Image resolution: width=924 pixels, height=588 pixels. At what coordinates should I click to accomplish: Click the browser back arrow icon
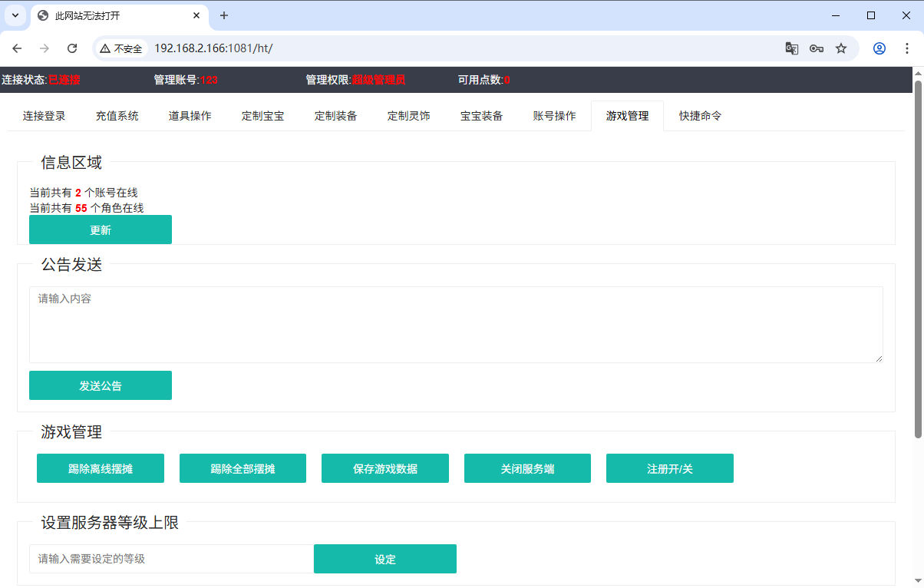pyautogui.click(x=17, y=48)
